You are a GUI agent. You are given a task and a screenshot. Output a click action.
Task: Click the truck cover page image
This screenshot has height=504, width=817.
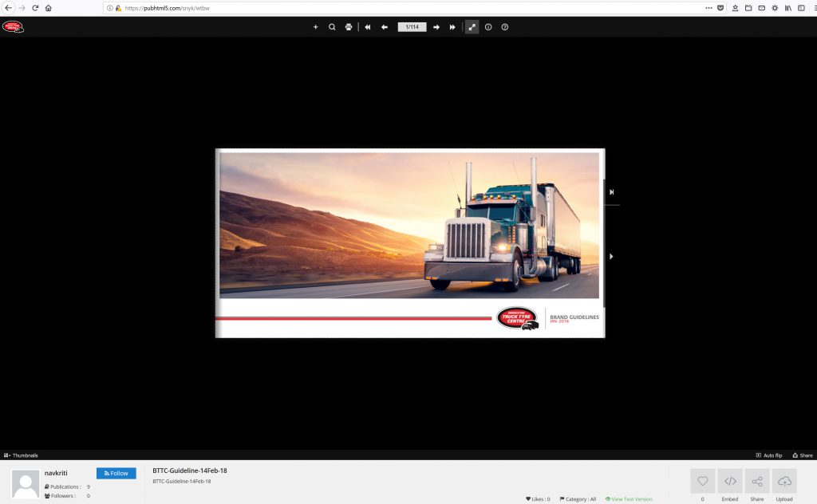point(409,225)
